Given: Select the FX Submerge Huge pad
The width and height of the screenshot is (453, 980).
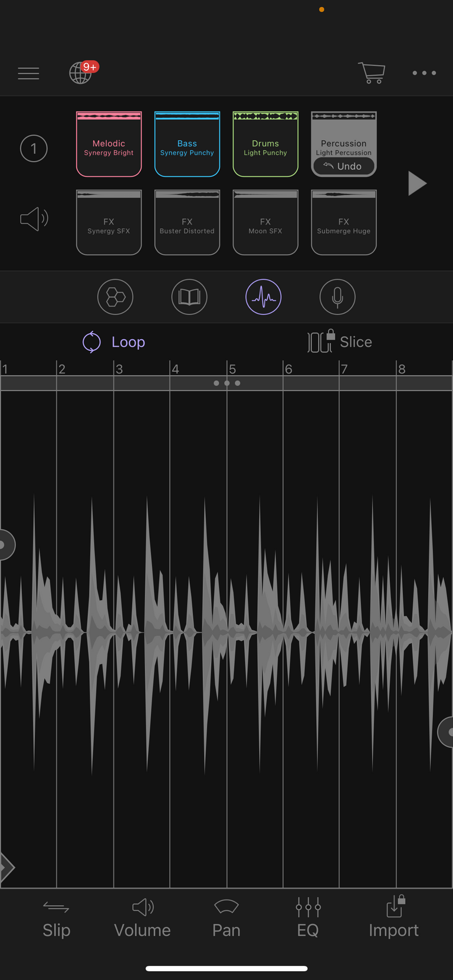Looking at the screenshot, I should (344, 222).
